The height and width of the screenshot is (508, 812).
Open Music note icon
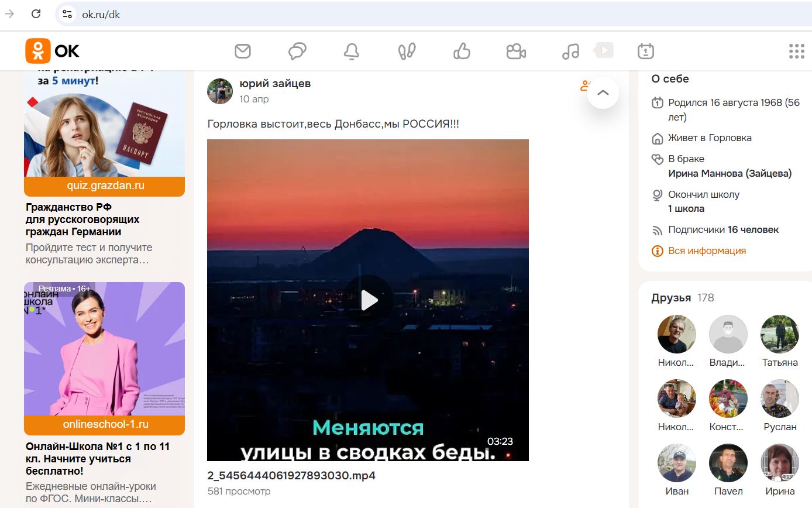pos(570,51)
